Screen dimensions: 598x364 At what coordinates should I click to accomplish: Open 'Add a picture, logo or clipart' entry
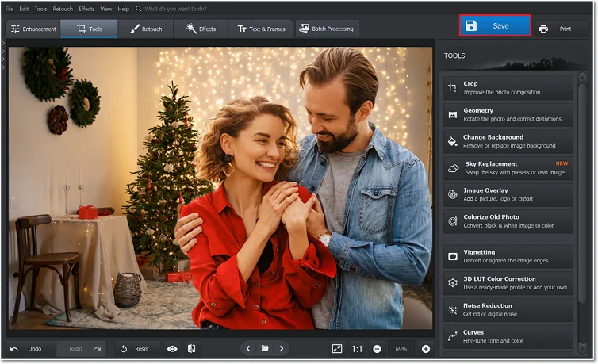pos(508,195)
